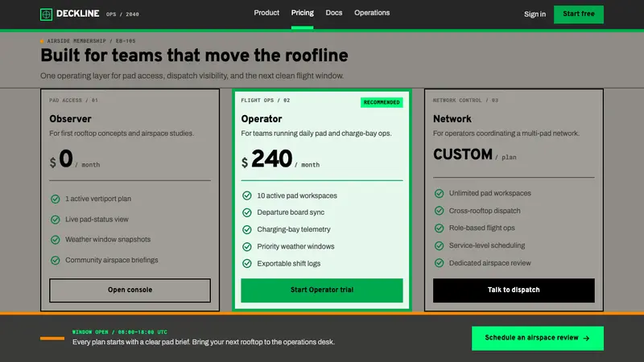Start the Operator trial
The width and height of the screenshot is (644, 362).
pyautogui.click(x=322, y=290)
